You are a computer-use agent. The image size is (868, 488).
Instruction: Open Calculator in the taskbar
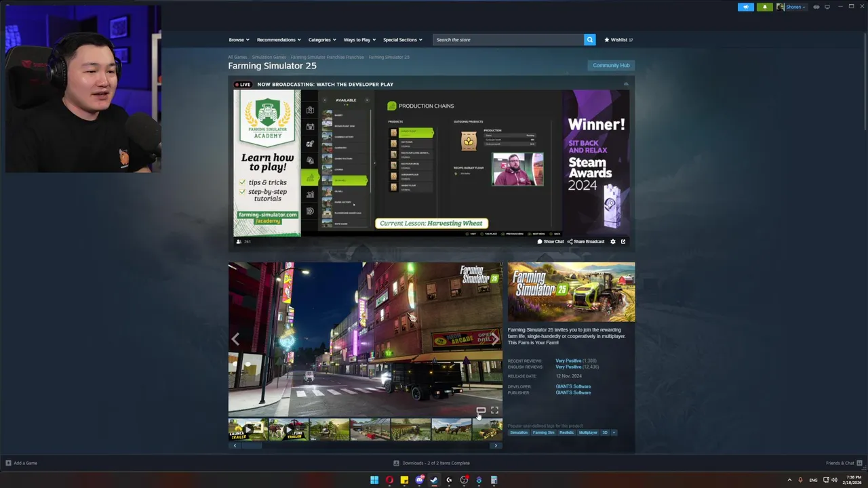494,480
